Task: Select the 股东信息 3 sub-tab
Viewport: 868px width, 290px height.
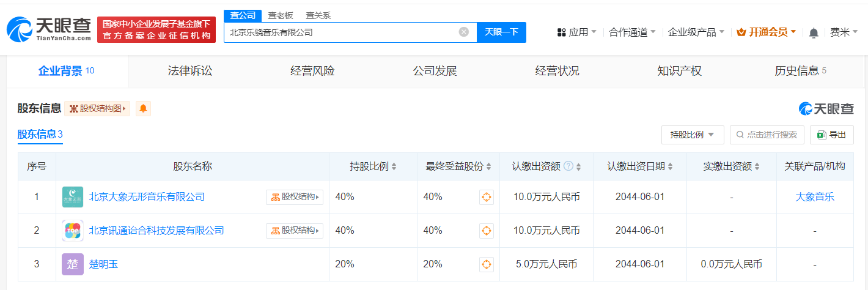Action: click(x=40, y=135)
